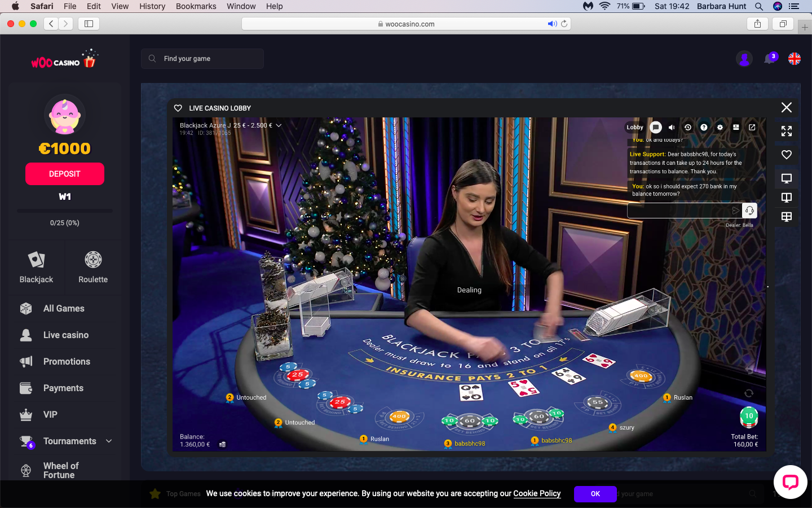Show Safari tab overview button
This screenshot has width=812, height=508.
pos(783,24)
